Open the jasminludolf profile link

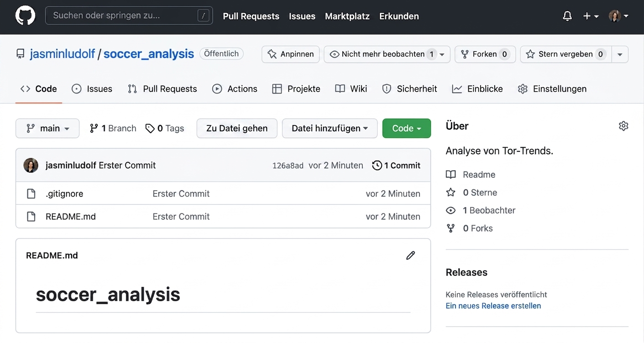(x=63, y=54)
